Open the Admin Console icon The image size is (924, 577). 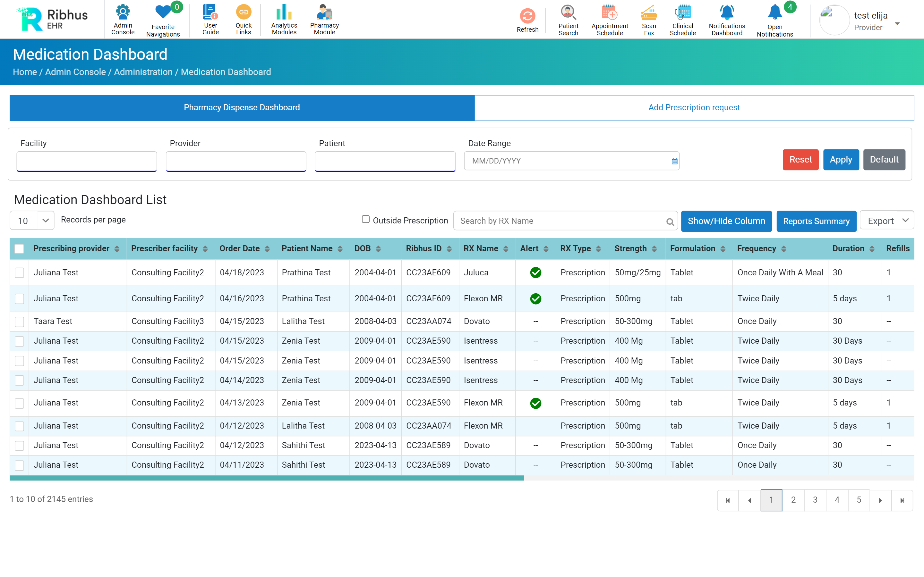tap(123, 13)
